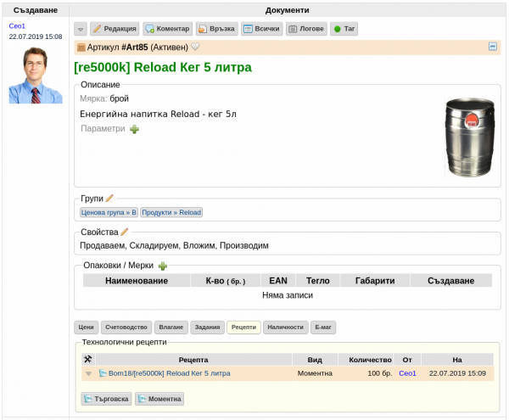Image resolution: width=509 pixels, height=420 pixels.
Task: Click the Габарити column header
Action: click(375, 281)
